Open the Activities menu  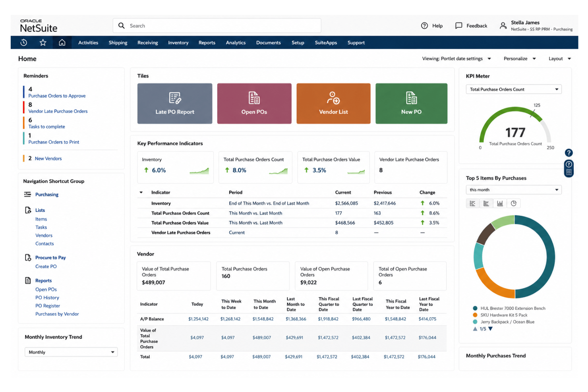coord(88,42)
